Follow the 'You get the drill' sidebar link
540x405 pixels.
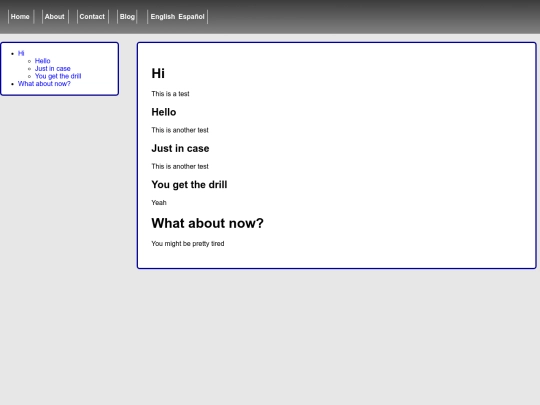pos(58,76)
